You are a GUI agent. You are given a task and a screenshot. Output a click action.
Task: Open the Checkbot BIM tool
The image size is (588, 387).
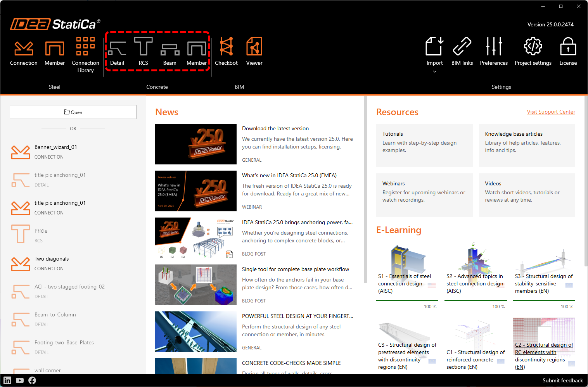pos(226,52)
